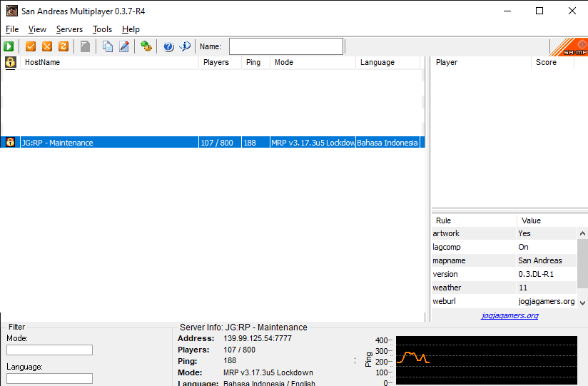
Task: Open the File menu
Action: pyautogui.click(x=12, y=29)
